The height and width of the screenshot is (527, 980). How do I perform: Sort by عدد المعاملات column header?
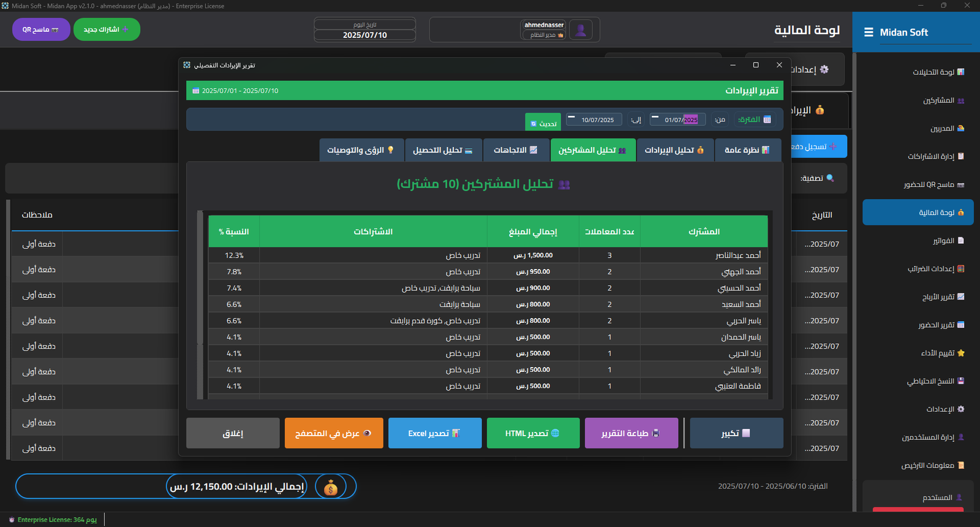coord(609,232)
